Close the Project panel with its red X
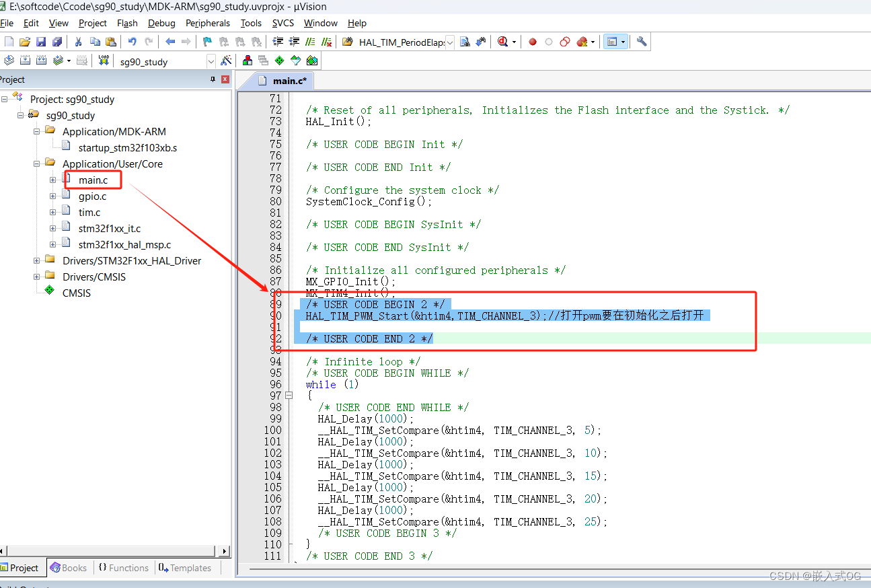The height and width of the screenshot is (588, 871). pos(225,79)
